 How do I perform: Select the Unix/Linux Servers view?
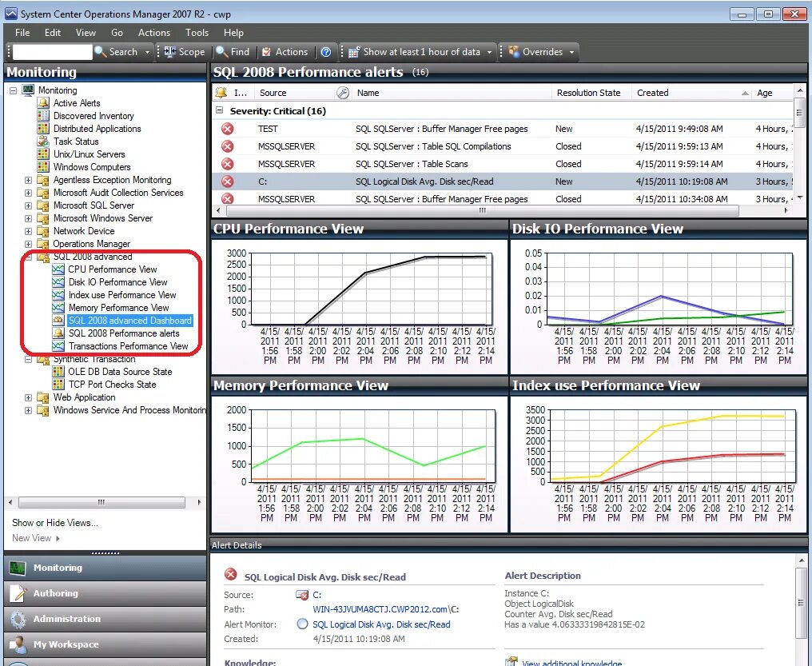[89, 154]
